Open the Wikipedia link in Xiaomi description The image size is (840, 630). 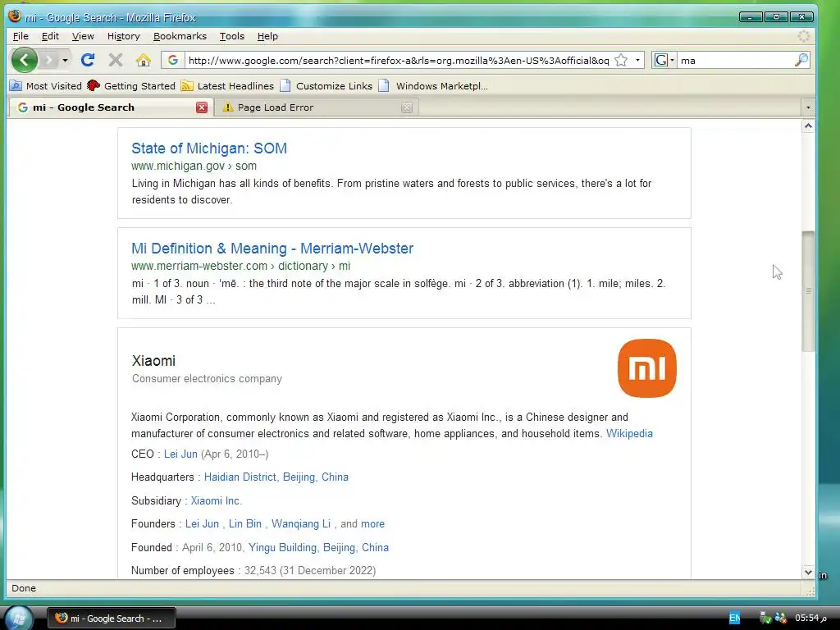tap(629, 433)
